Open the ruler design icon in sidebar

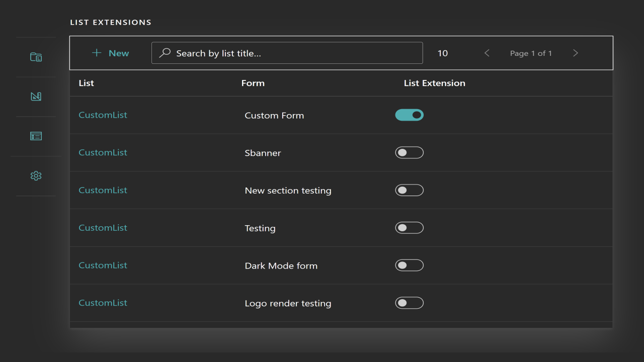(x=36, y=97)
